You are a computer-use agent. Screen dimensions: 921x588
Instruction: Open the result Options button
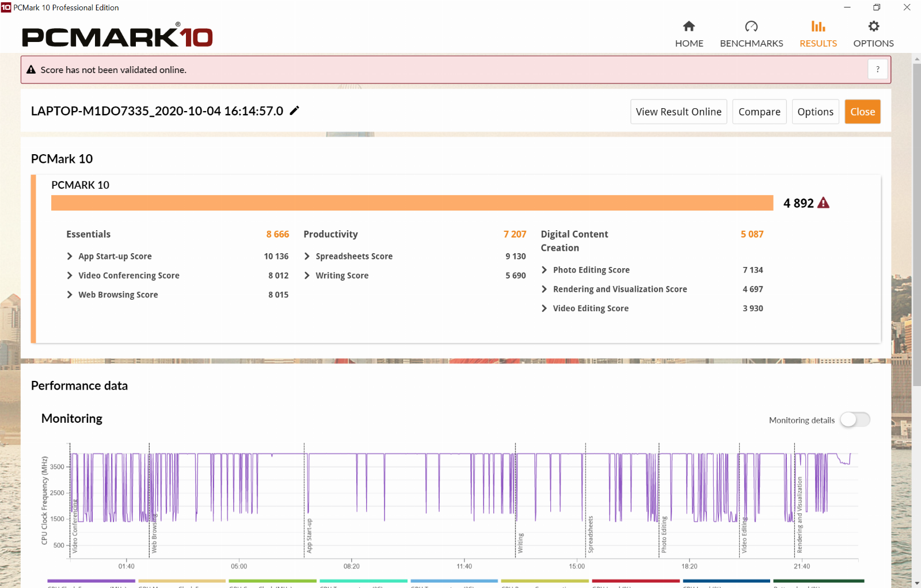click(815, 112)
